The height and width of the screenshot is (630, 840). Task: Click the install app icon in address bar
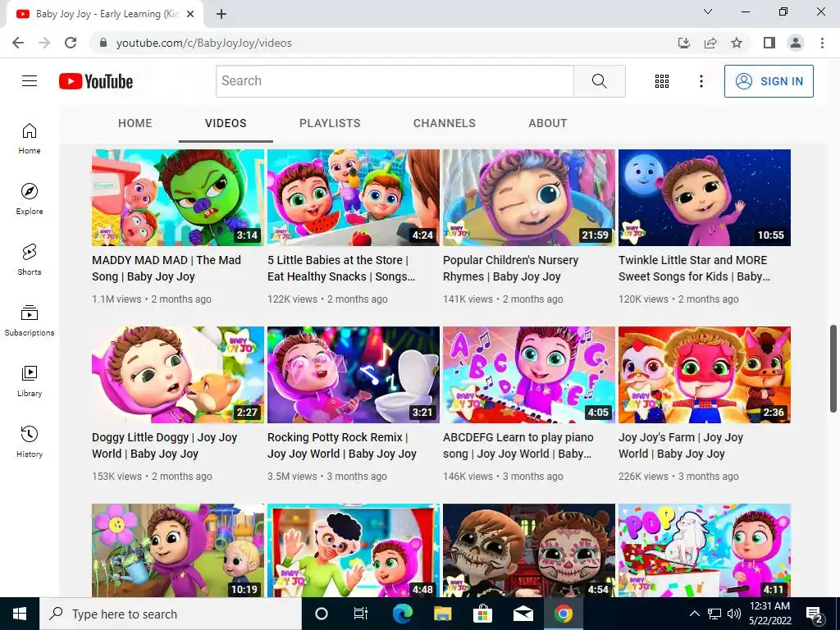(x=684, y=43)
